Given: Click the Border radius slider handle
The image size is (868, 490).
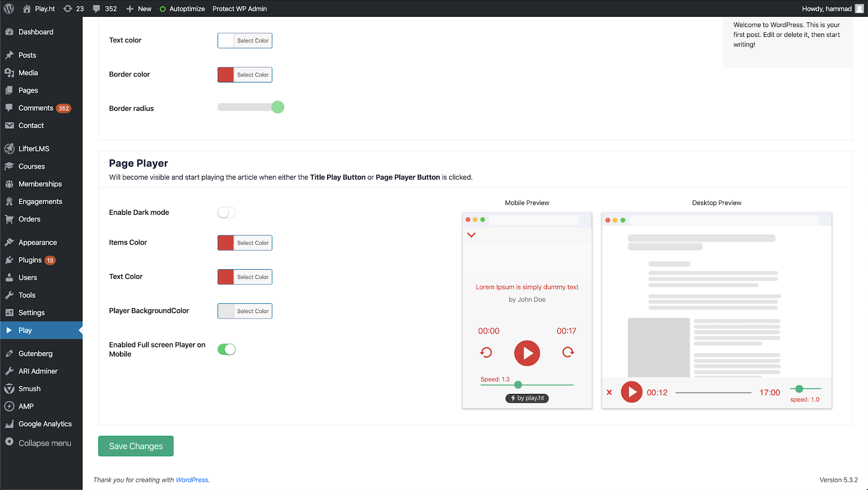Looking at the screenshot, I should tap(278, 107).
